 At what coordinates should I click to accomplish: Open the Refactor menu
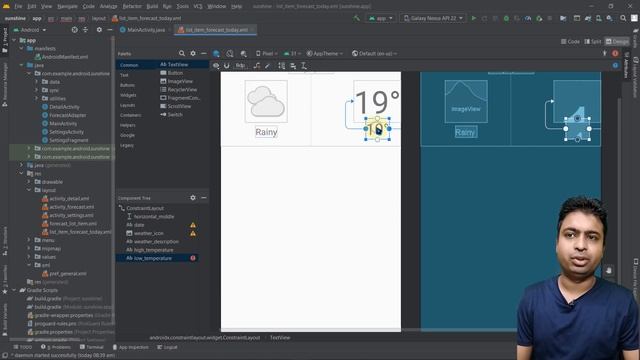(x=132, y=6)
